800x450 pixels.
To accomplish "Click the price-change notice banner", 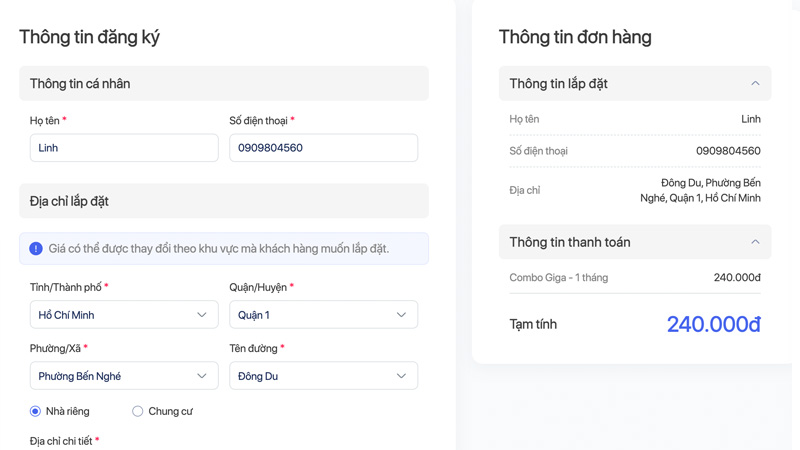I will coord(224,248).
